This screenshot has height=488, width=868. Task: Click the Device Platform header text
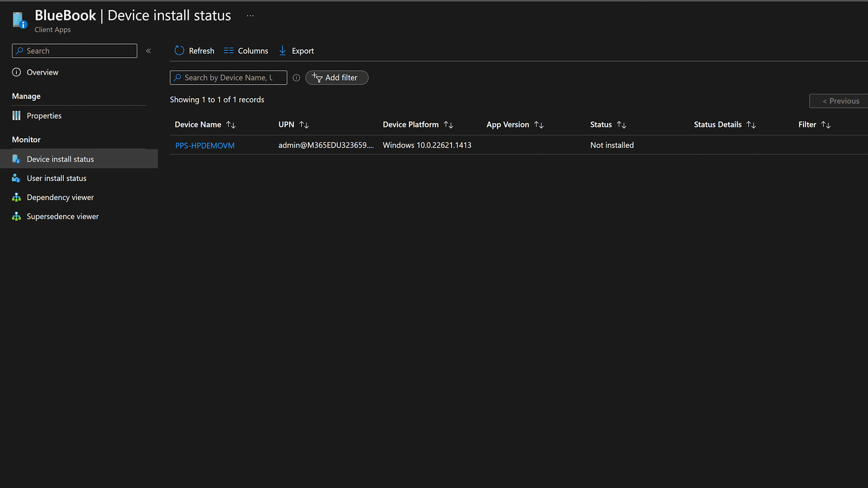[x=410, y=124]
